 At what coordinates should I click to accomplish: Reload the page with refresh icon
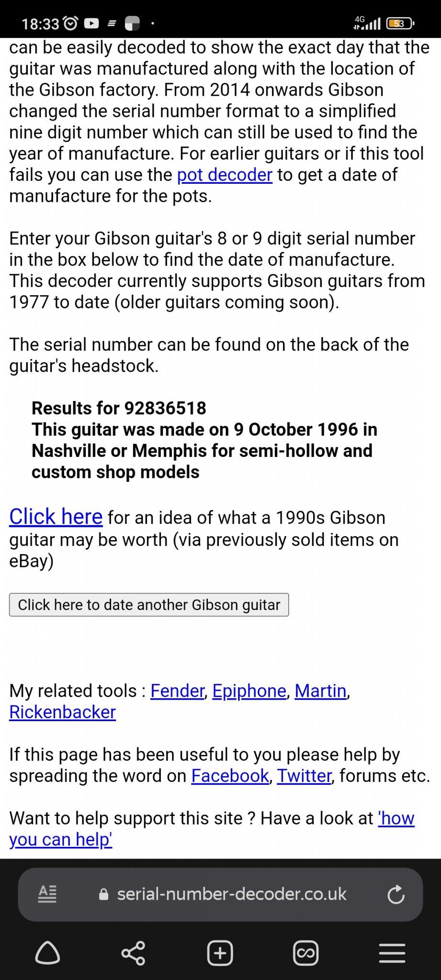(396, 894)
